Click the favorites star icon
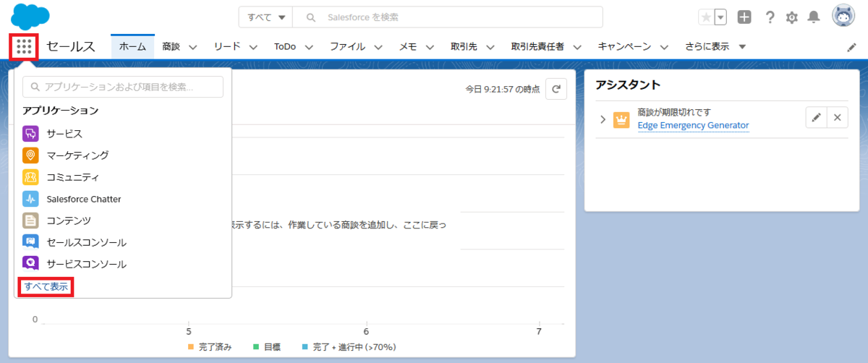The image size is (868, 363). pyautogui.click(x=706, y=17)
